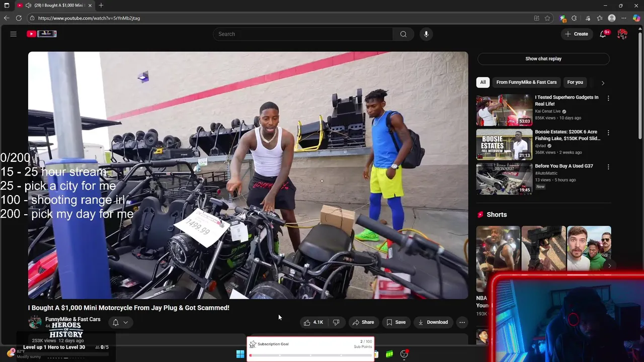
Task: Open 'Before You Buy A Used G37' title
Action: click(x=564, y=166)
